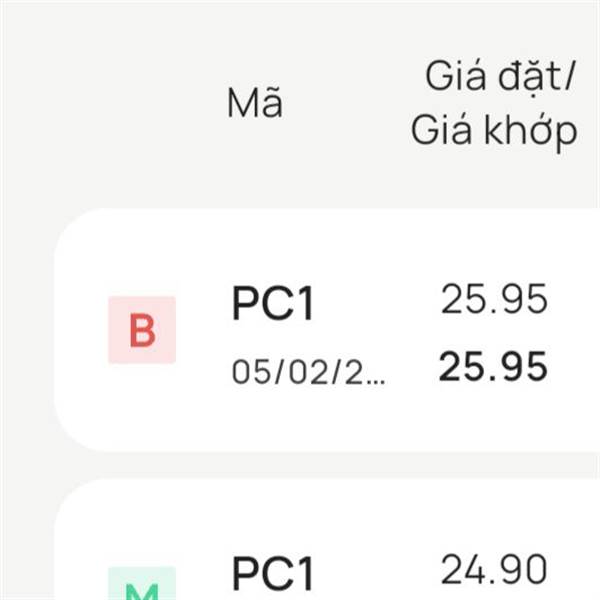Click the gray gap between the two order cards
This screenshot has height=600, width=600.
point(300,466)
